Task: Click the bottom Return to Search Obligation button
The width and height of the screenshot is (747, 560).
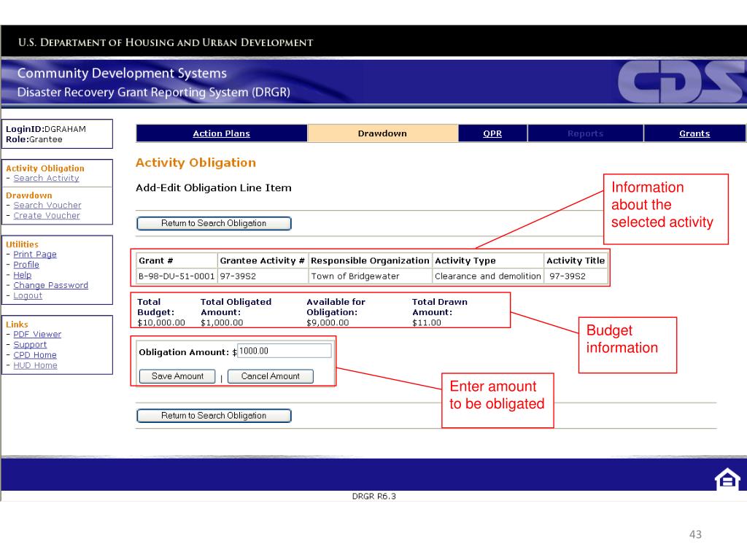Action: 214,416
